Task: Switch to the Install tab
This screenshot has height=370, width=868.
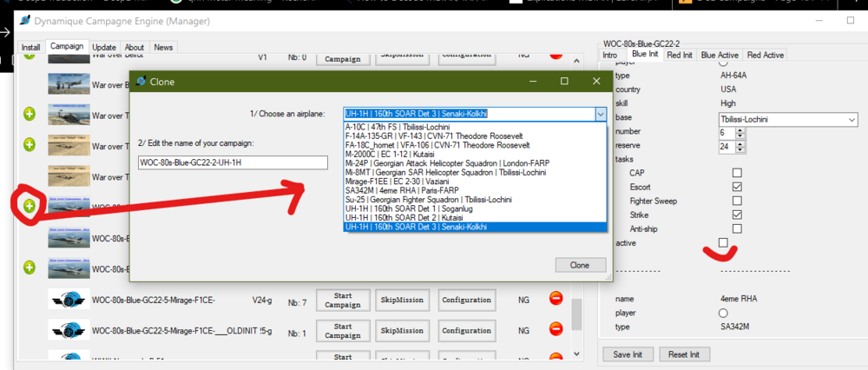Action: click(x=31, y=48)
